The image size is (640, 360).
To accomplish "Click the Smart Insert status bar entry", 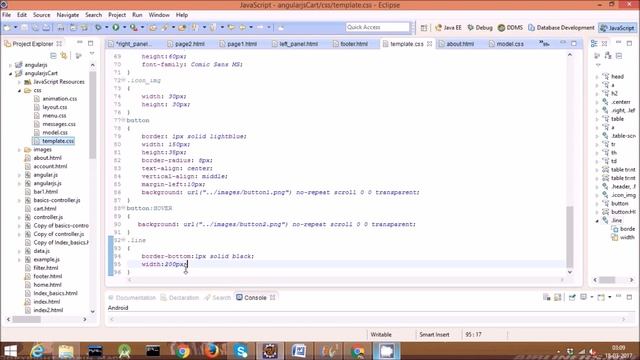I will [x=434, y=334].
